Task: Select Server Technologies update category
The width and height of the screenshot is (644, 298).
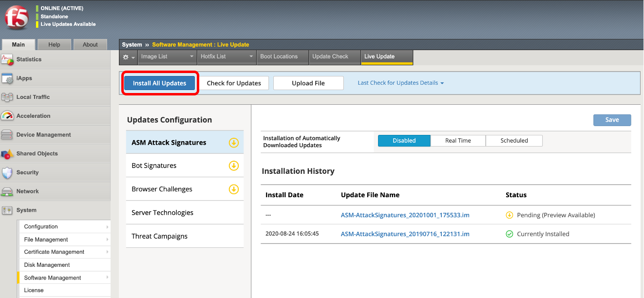Action: 185,212
